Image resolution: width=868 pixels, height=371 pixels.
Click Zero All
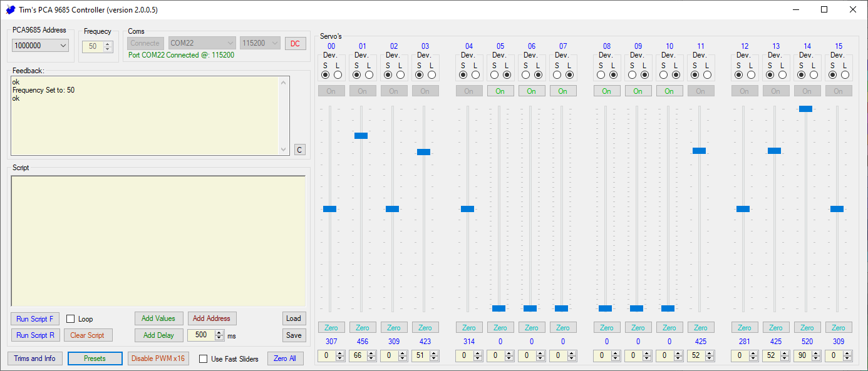[286, 358]
